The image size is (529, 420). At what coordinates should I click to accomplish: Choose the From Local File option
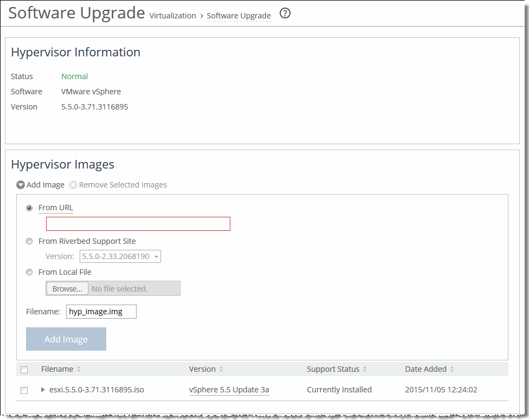click(x=29, y=272)
